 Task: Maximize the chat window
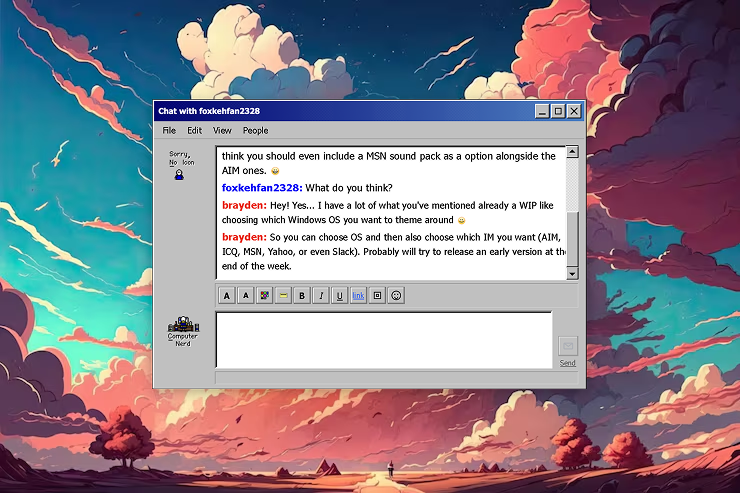[558, 111]
